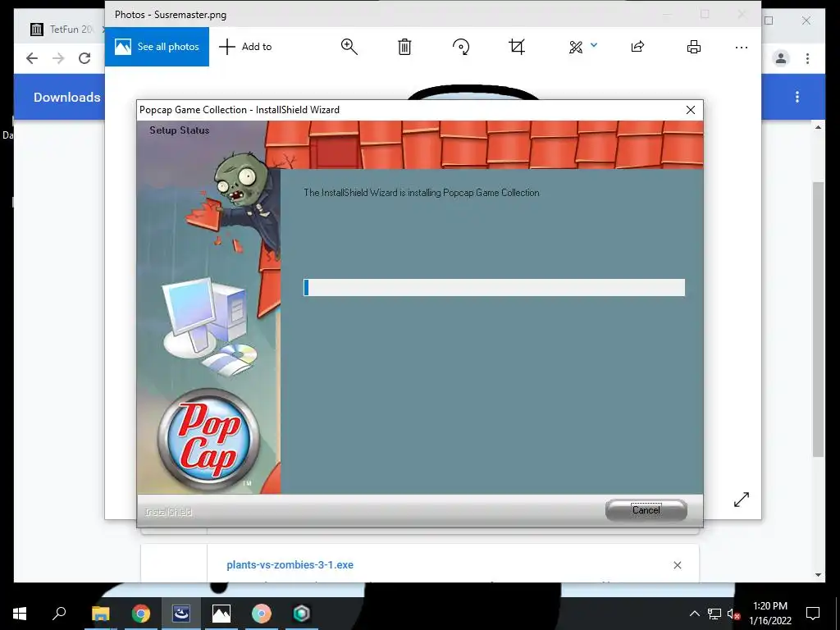
Task: Select the Crop tool icon in Photos
Action: pos(517,47)
